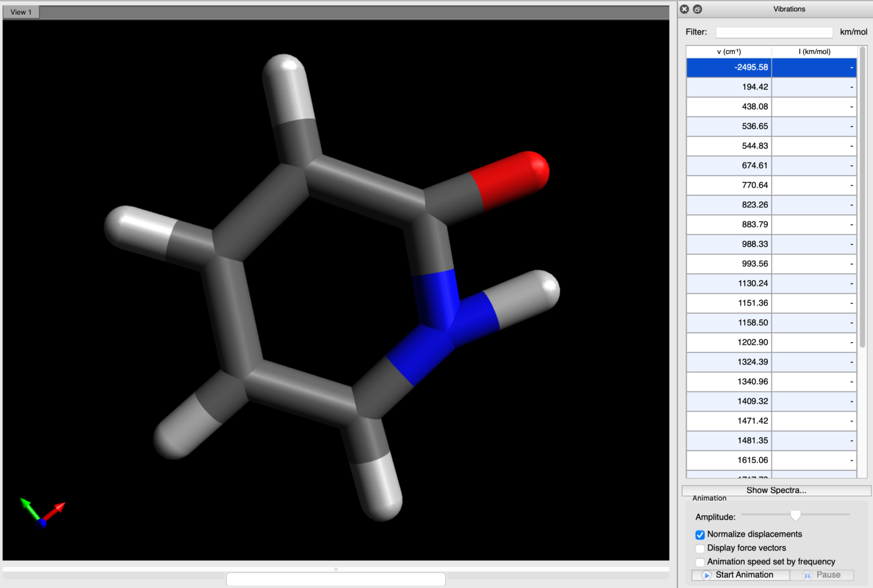Viewport: 873px width, 588px height.
Task: Sort by the ν (cm⁻¹) column header
Action: click(729, 52)
